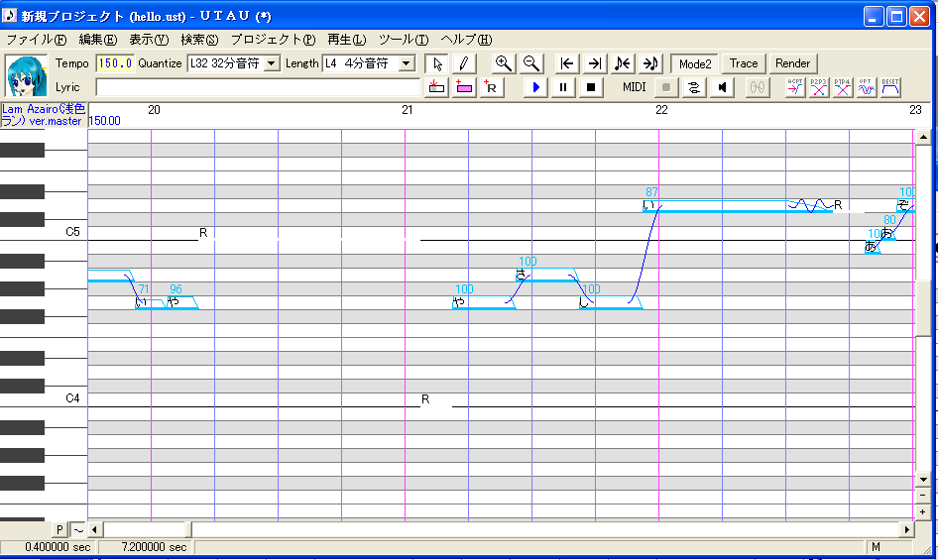This screenshot has width=938, height=560.
Task: Select the arrow selection tool
Action: point(438,63)
